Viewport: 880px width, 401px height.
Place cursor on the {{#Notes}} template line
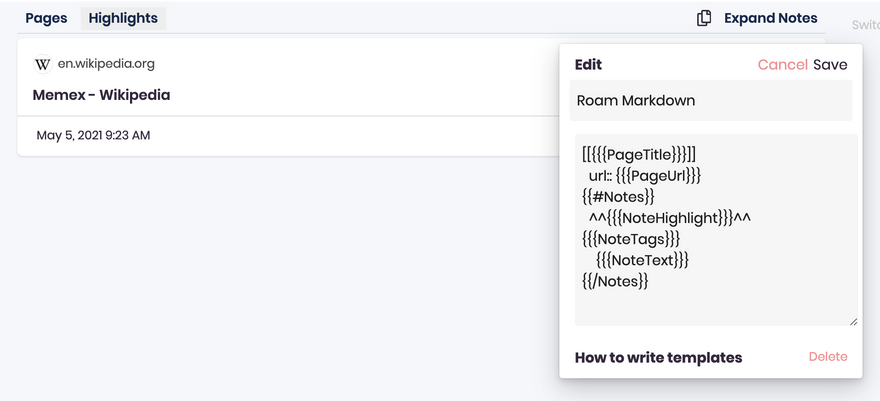coord(618,197)
